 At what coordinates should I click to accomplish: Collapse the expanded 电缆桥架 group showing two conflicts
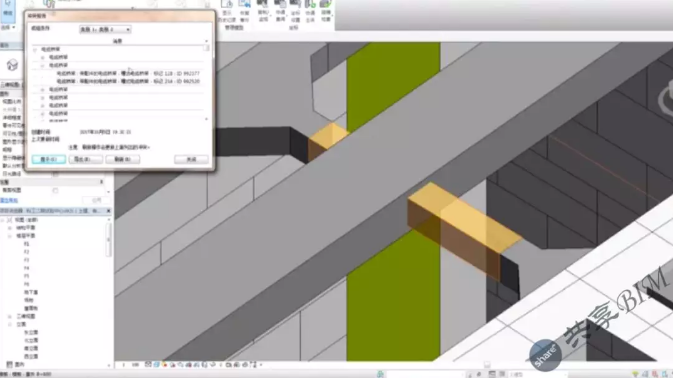click(x=42, y=65)
